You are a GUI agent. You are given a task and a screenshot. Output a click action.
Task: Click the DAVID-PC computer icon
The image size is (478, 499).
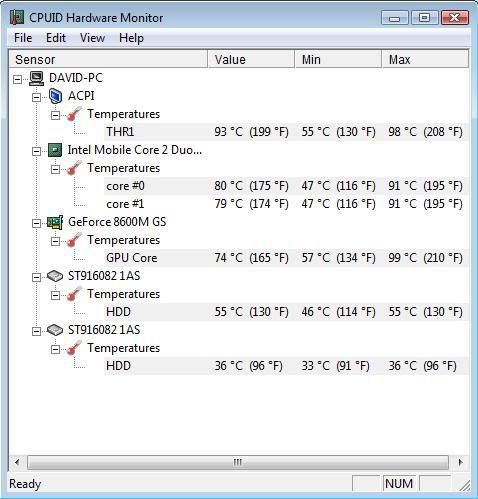36,78
